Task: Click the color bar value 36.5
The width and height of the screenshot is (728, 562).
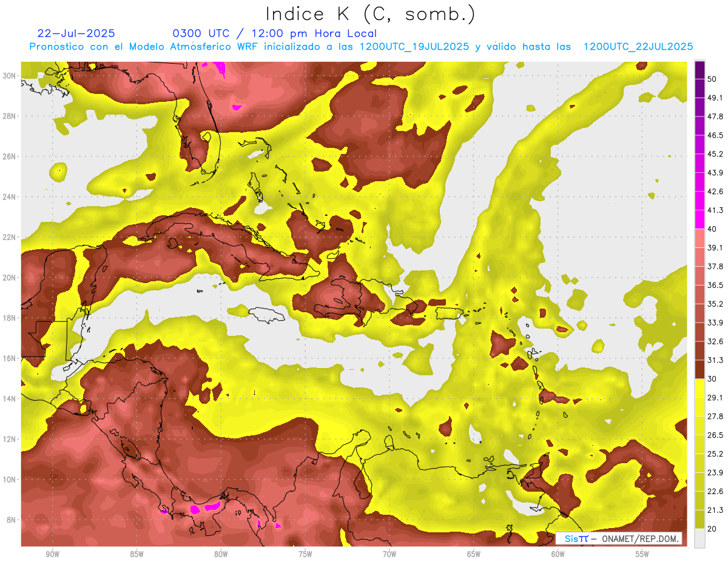Action: [x=715, y=285]
